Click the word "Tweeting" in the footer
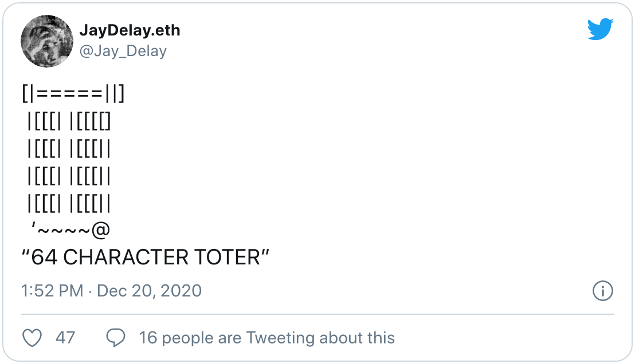635x364 pixels. 280,338
